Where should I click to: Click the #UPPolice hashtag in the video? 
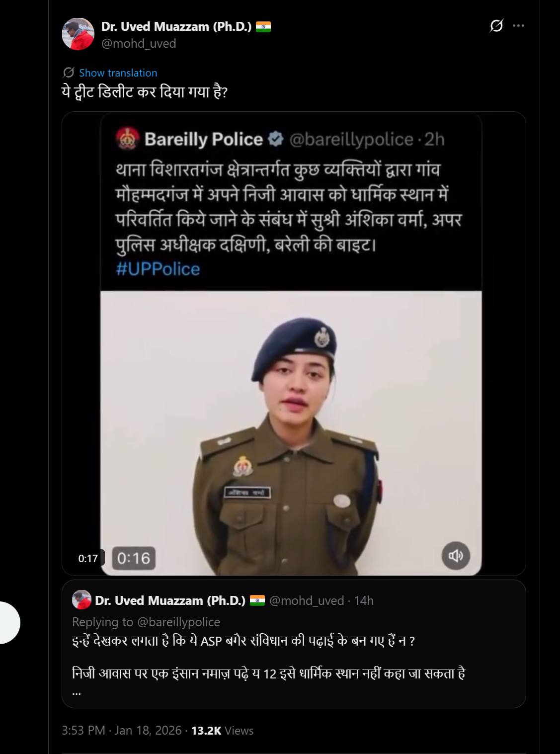pos(158,269)
